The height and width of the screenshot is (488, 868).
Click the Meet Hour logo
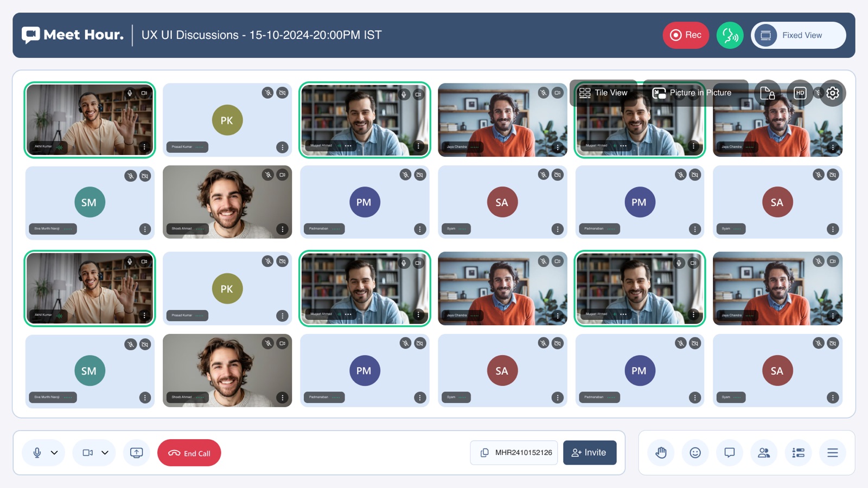pyautogui.click(x=73, y=35)
